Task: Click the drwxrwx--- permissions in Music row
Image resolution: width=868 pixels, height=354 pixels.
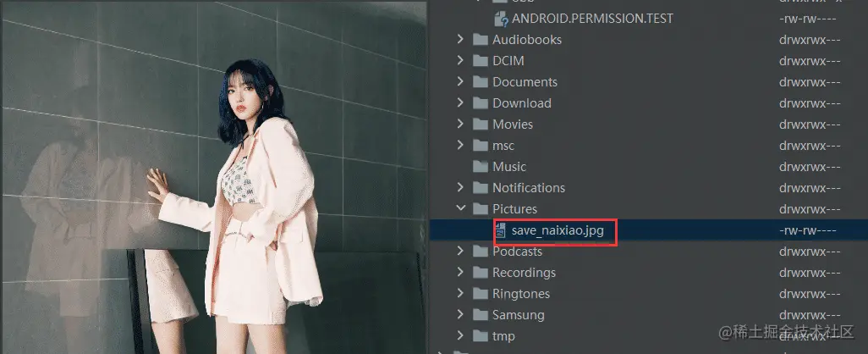Action: pyautogui.click(x=810, y=166)
